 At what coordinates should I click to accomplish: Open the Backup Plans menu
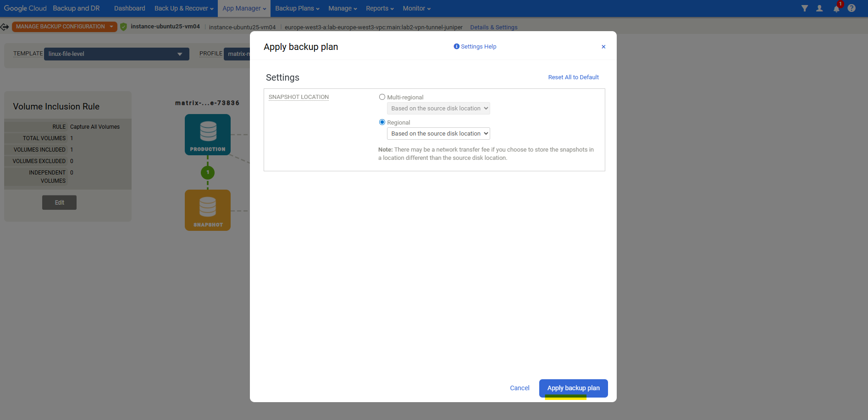(297, 8)
